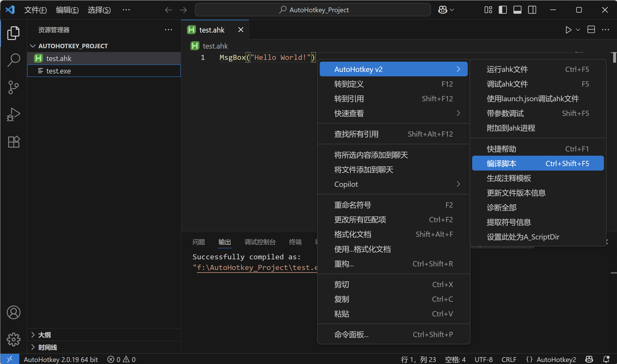Screen dimensions: 617x364
Task: Open the Source Control view
Action: [x=13, y=87]
